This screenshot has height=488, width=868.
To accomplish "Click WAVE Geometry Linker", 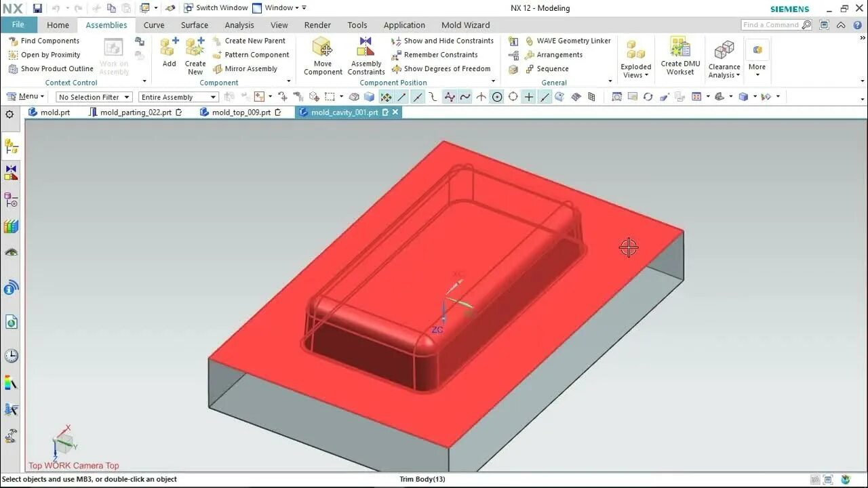I will click(x=568, y=41).
